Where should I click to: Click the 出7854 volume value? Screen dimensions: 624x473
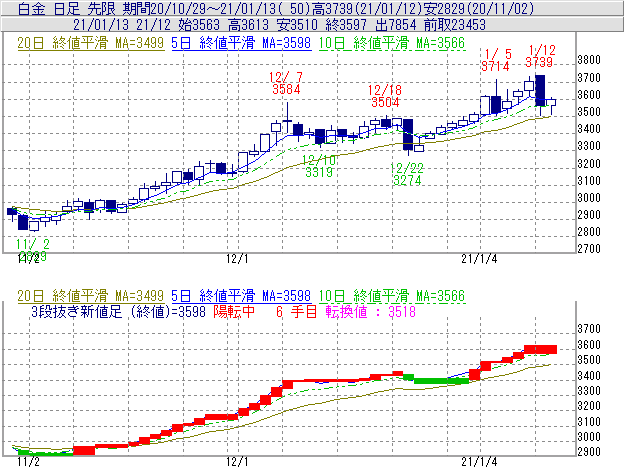pos(396,25)
